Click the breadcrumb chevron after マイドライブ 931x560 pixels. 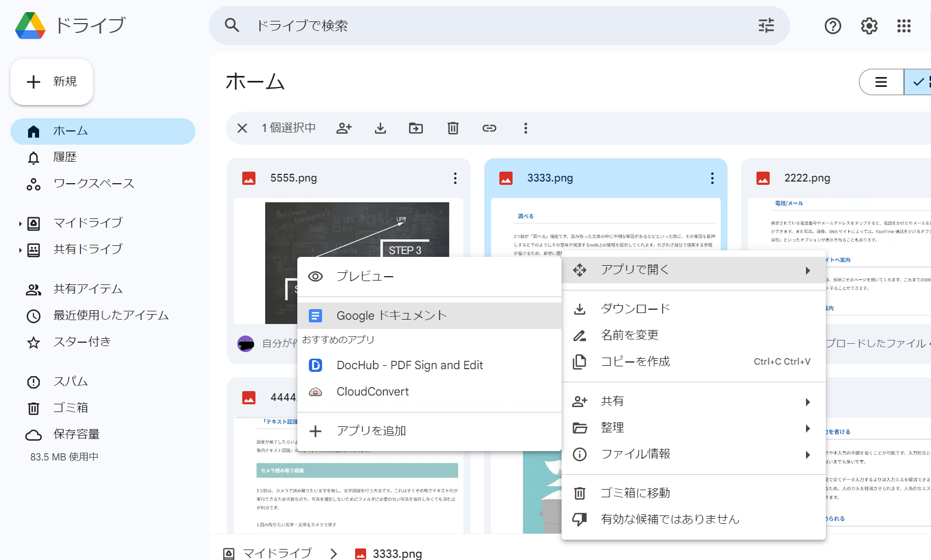pos(333,553)
